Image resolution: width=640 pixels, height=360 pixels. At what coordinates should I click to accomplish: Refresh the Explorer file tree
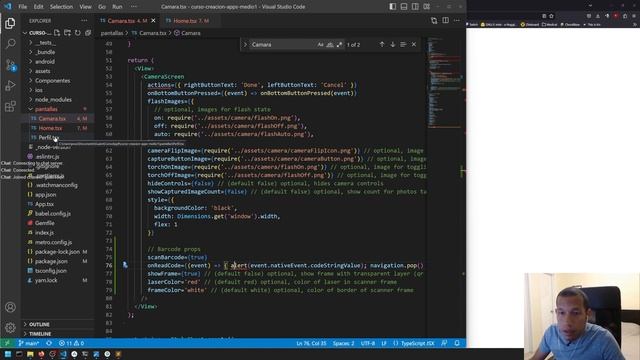(78, 33)
